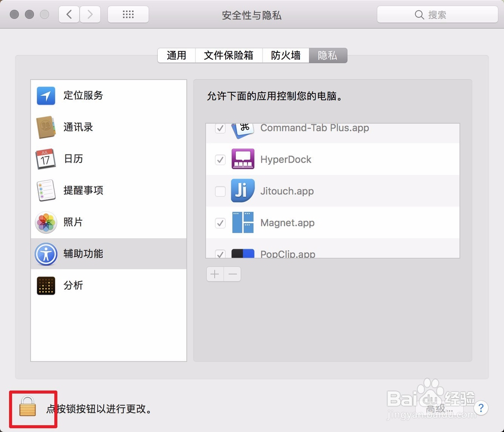
Task: Switch to the 文件保险箱 tab
Action: [x=229, y=55]
